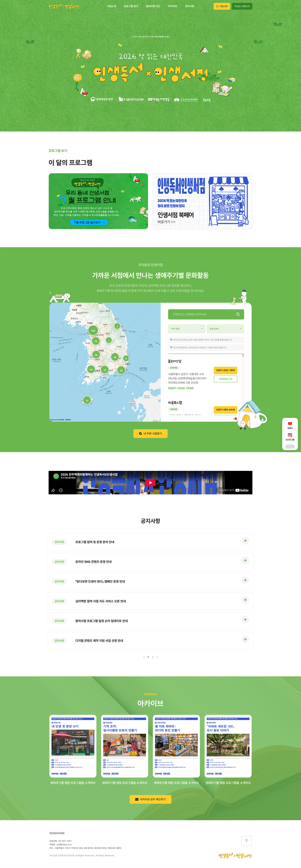Screen dimensions: 301x868
Task: Click the 문화체육관광부 sponsor logo
Action: pos(102,99)
